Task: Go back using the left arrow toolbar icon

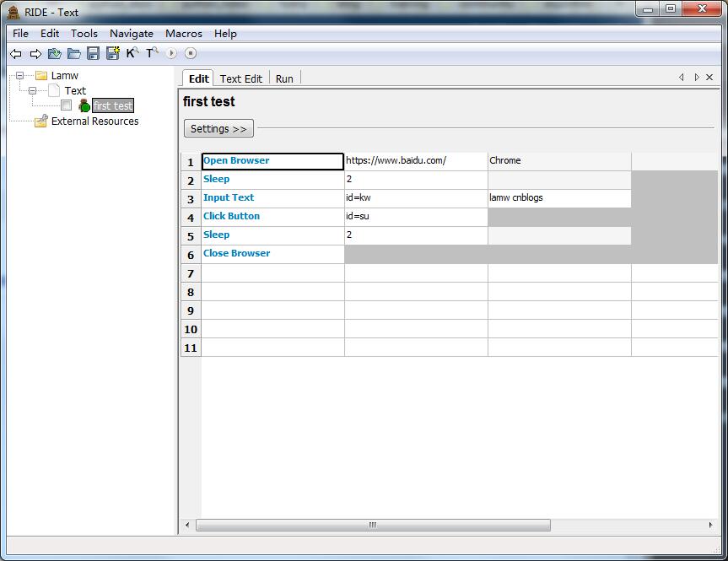Action: point(16,54)
